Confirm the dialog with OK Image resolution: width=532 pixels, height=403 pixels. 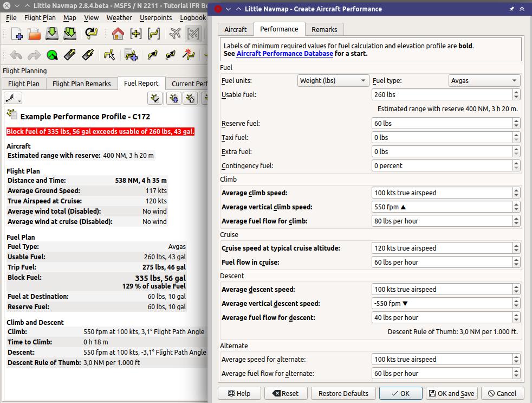pyautogui.click(x=401, y=393)
